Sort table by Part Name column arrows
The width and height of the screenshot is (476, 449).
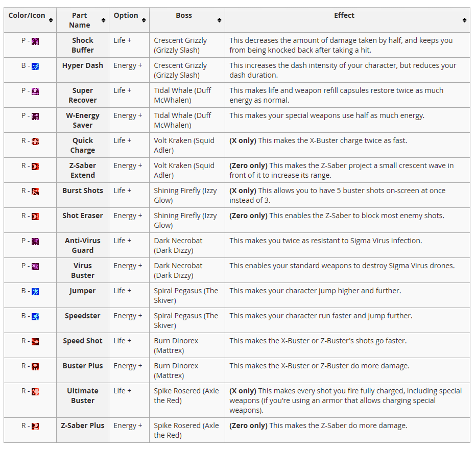[103, 20]
